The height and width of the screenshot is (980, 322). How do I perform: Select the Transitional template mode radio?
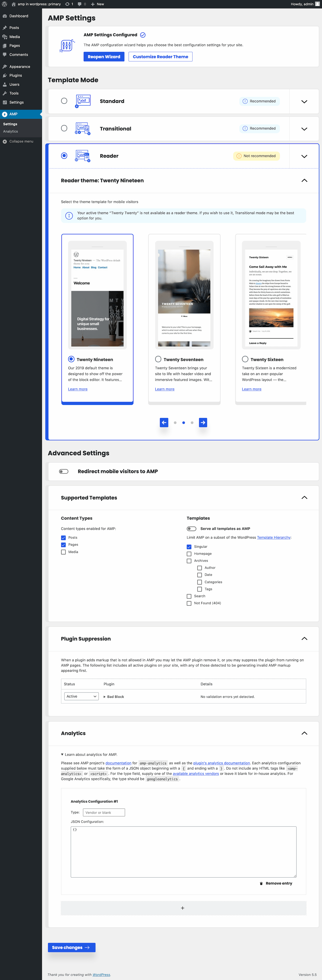click(x=64, y=128)
